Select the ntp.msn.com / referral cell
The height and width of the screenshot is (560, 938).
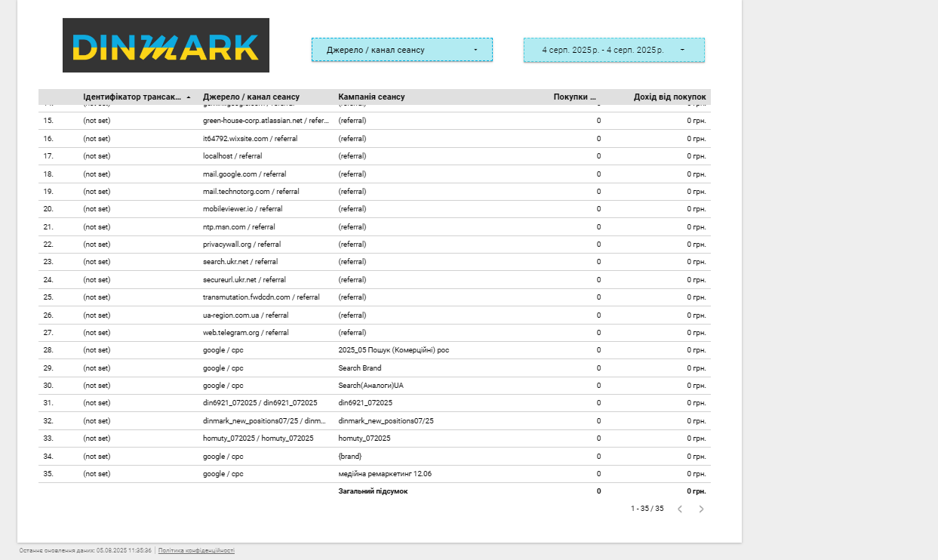[x=239, y=227]
